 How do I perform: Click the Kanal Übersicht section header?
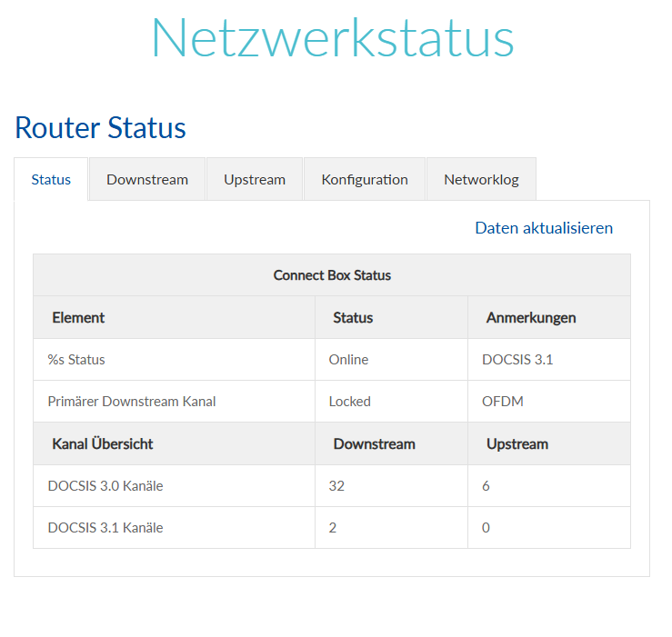click(103, 444)
